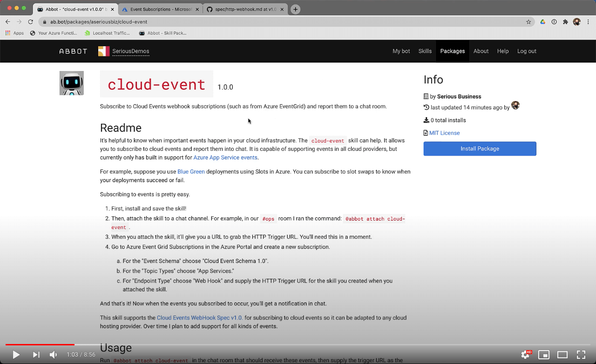Click the browser forward arrow
Screen dimensions: 596x364
click(19, 21)
